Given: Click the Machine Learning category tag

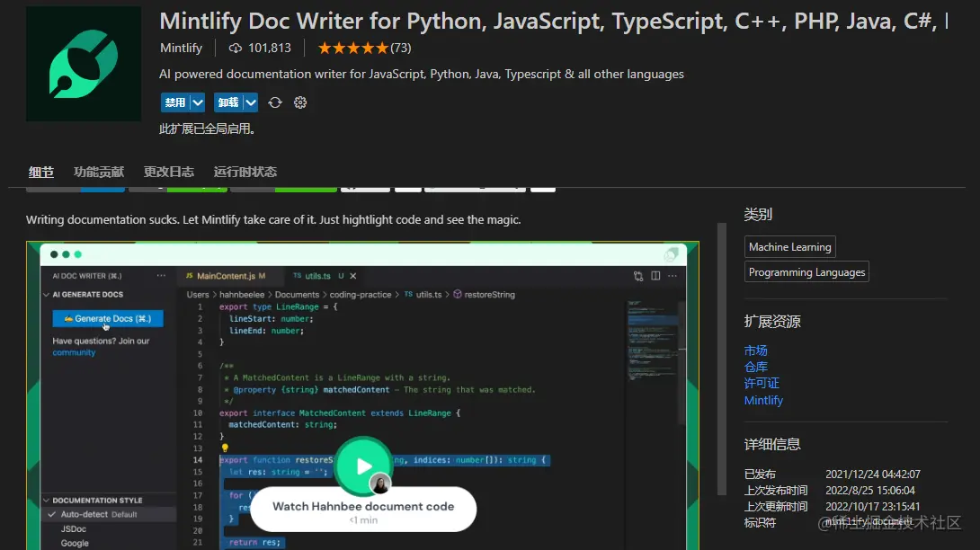Looking at the screenshot, I should (x=790, y=247).
